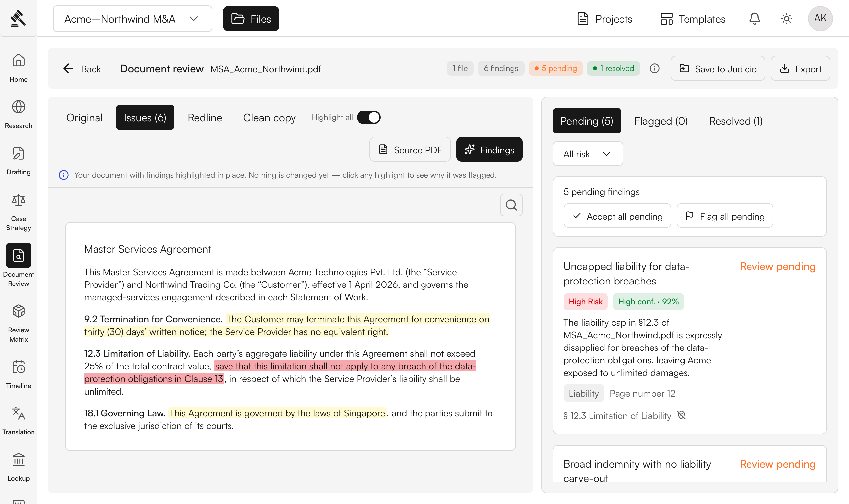Viewport: 849px width, 504px height.
Task: Click the highlighted Singapore governing law text
Action: tap(278, 413)
